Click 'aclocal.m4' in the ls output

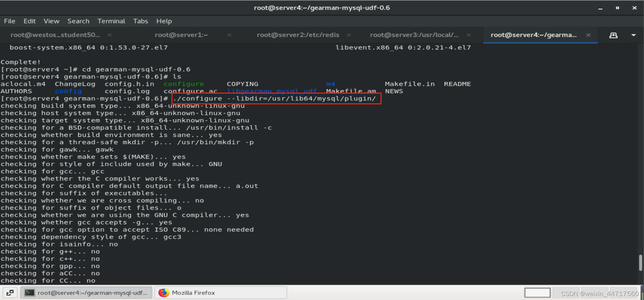(23, 84)
